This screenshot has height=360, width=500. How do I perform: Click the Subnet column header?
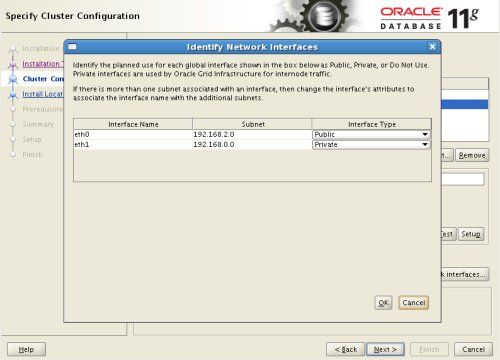tap(252, 124)
